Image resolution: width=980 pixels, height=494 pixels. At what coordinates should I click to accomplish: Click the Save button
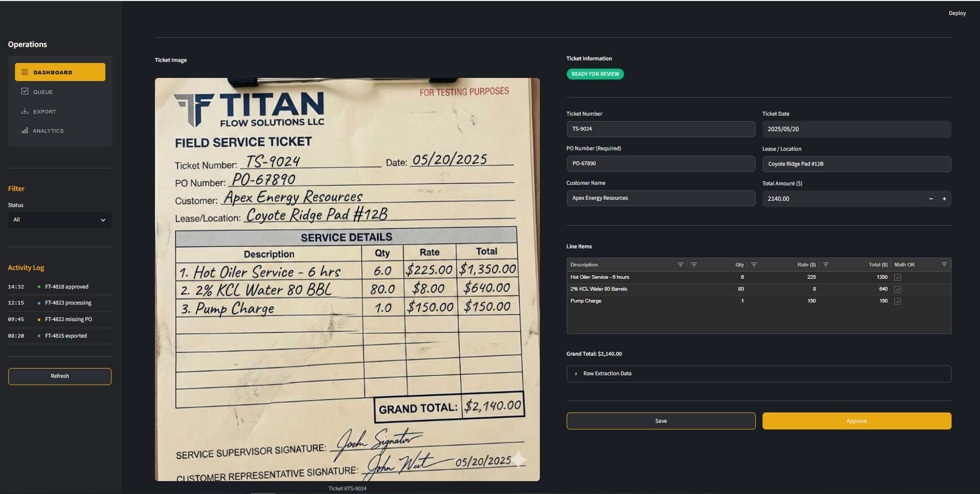[661, 421]
